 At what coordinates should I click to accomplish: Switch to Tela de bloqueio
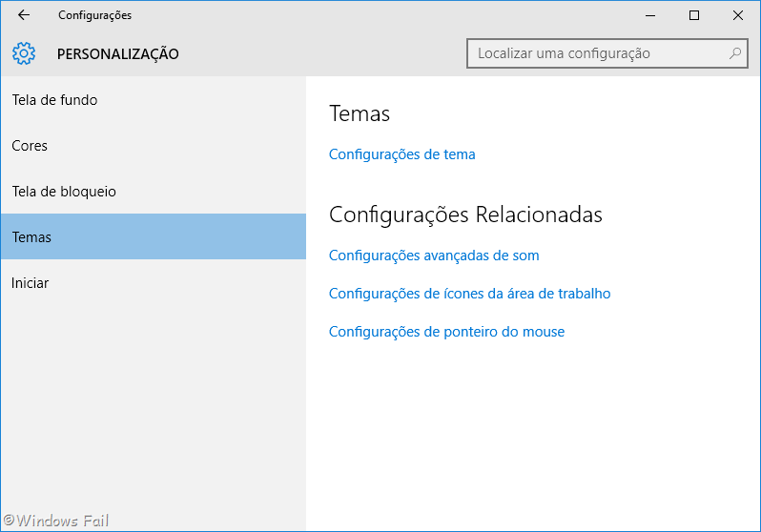[64, 192]
